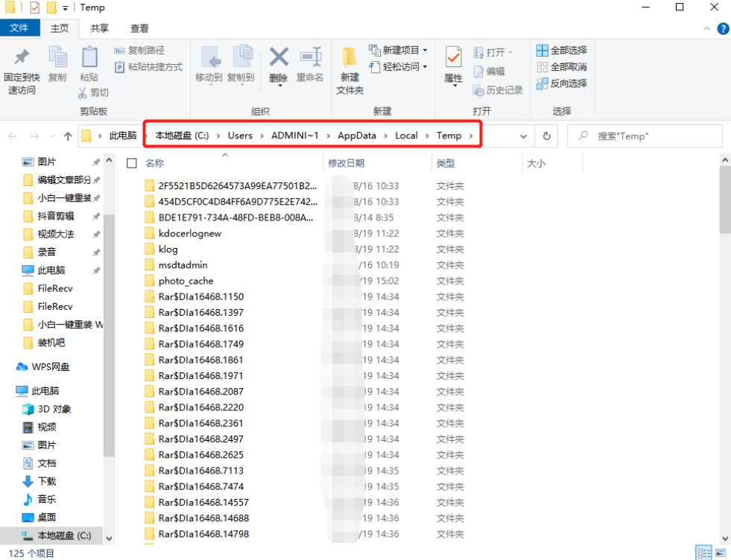Click the Paste (粘贴) clipboard icon

click(x=89, y=58)
